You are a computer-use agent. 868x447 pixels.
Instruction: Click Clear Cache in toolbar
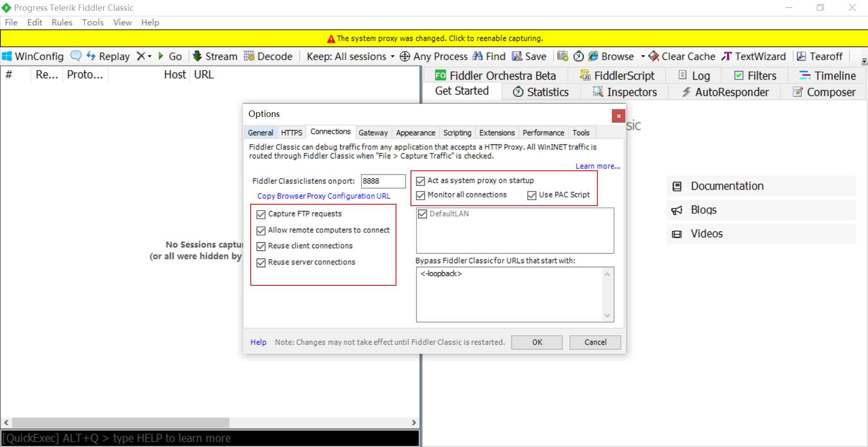coord(682,56)
